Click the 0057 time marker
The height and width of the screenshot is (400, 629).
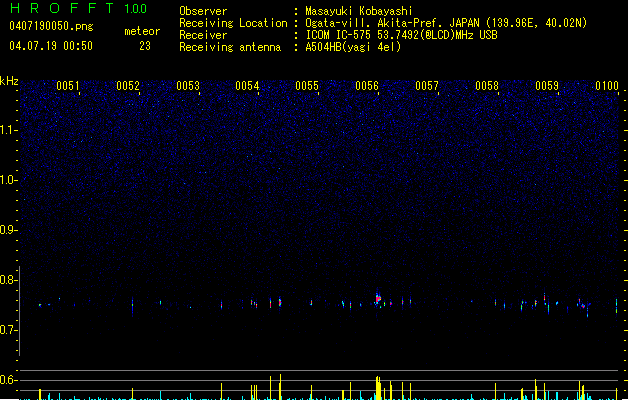coord(427,85)
